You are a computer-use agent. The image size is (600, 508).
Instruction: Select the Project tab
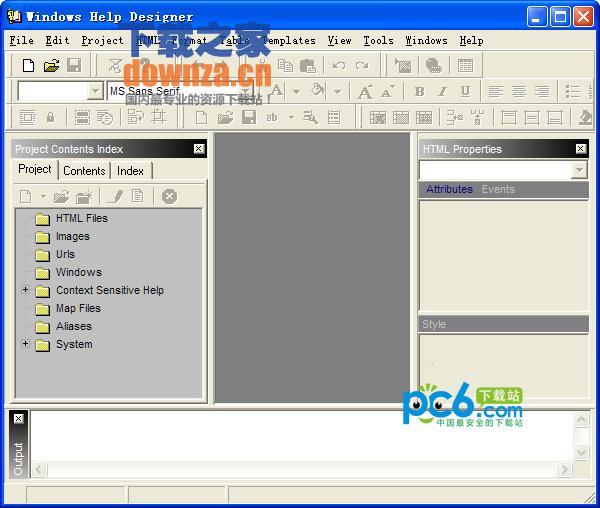pos(35,169)
